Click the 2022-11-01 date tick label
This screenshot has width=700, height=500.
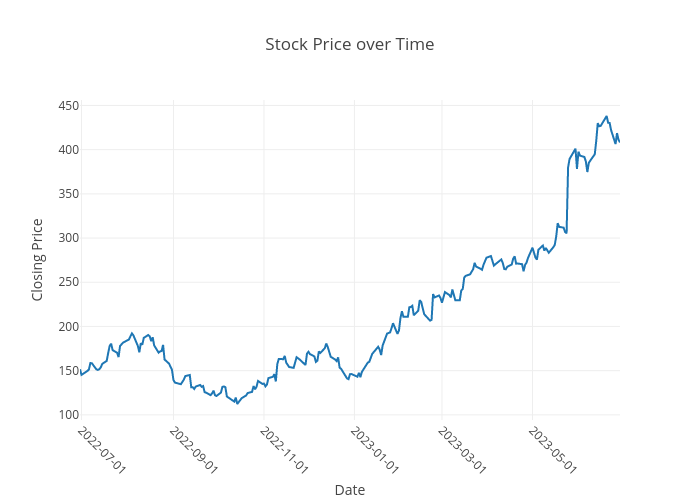pyautogui.click(x=284, y=449)
